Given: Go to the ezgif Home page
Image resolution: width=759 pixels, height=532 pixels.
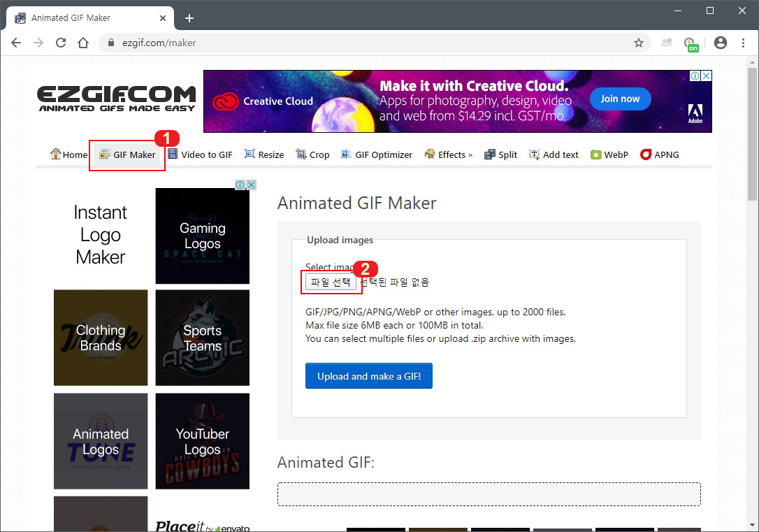Looking at the screenshot, I should click(x=68, y=154).
